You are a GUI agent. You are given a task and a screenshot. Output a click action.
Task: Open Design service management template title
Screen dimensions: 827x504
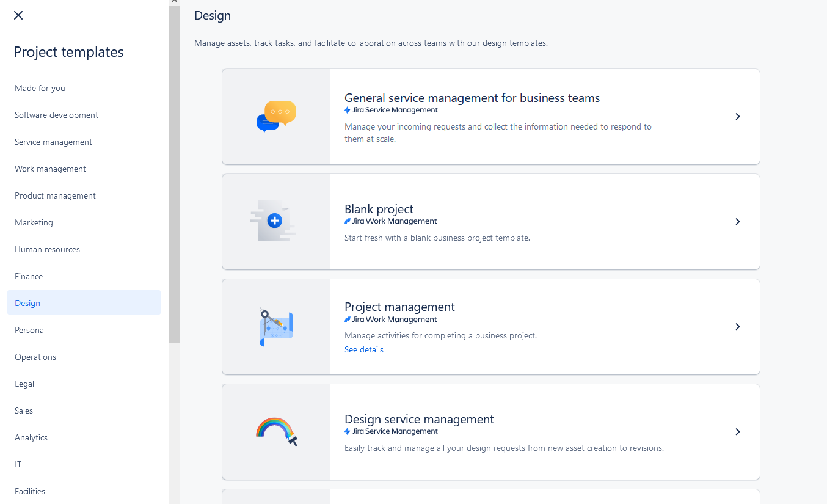[419, 419]
